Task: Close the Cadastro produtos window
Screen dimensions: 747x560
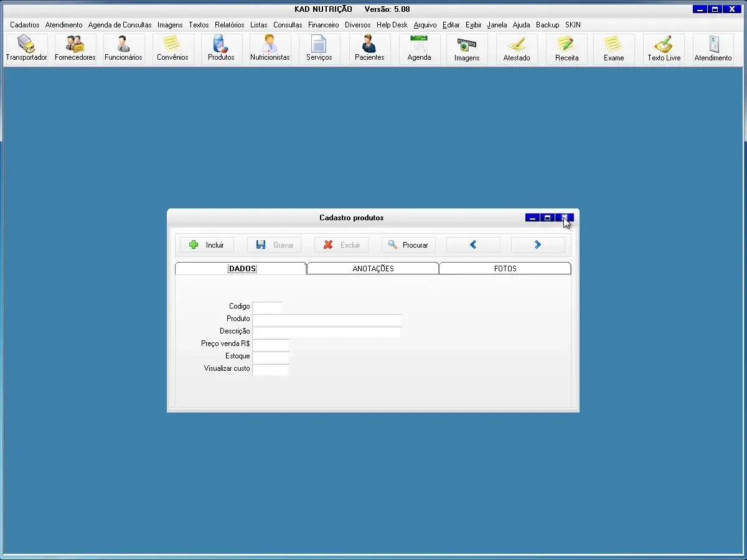Action: point(565,218)
